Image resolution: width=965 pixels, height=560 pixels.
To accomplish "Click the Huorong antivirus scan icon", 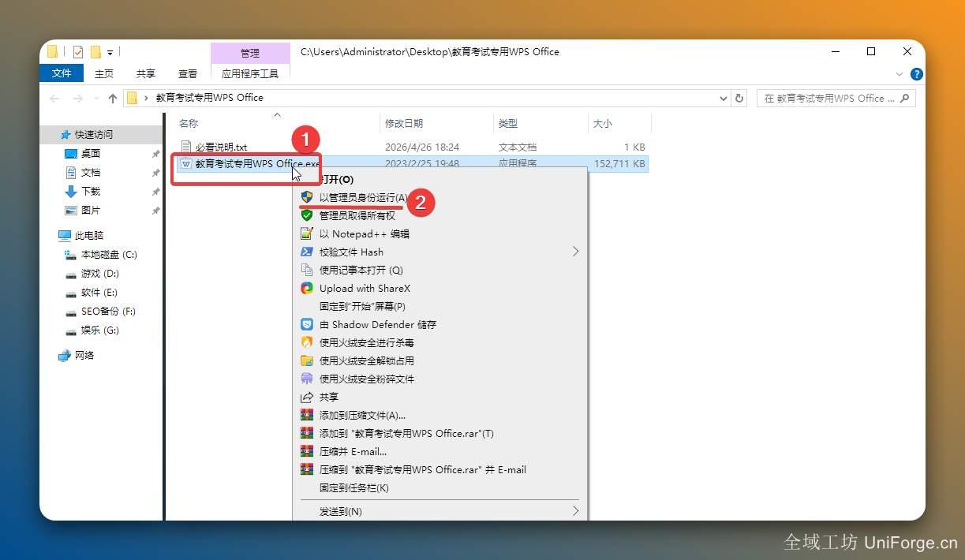I will [307, 342].
